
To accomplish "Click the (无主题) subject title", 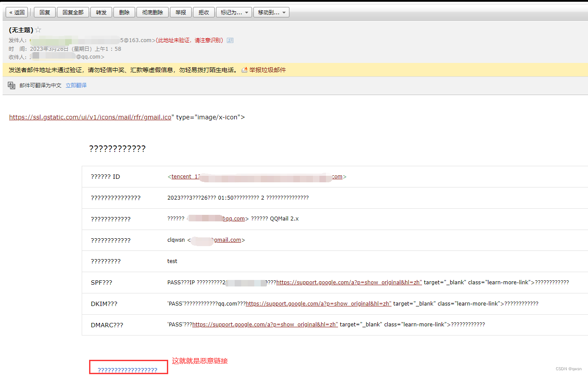I will (x=21, y=30).
